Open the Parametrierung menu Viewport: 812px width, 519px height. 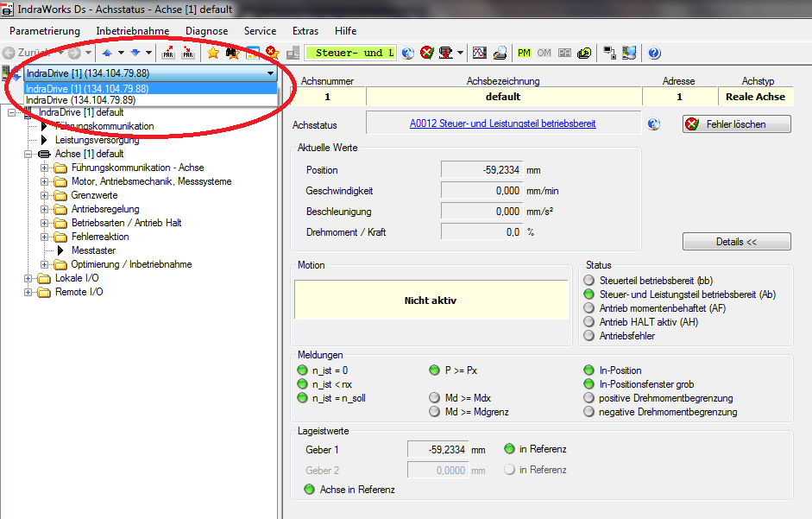click(45, 31)
